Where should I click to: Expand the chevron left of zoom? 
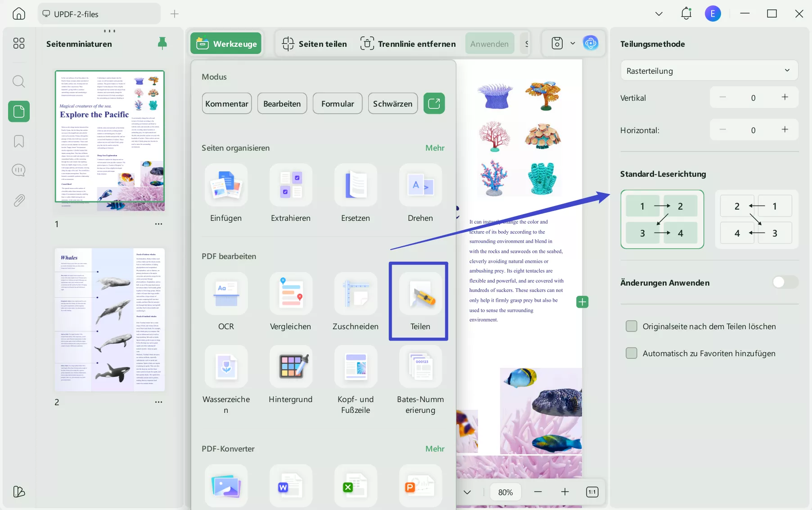click(467, 492)
